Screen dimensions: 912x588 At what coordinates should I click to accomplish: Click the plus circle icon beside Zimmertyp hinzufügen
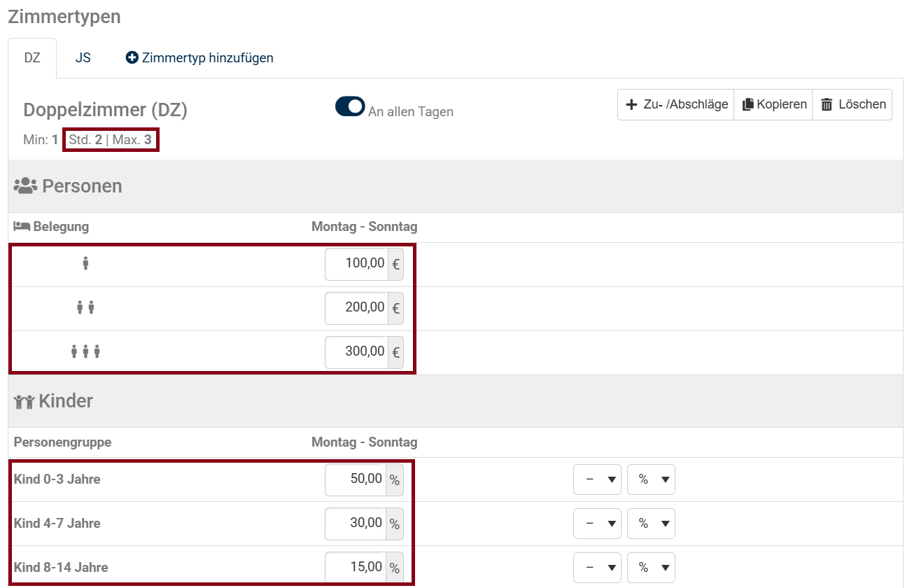click(132, 57)
